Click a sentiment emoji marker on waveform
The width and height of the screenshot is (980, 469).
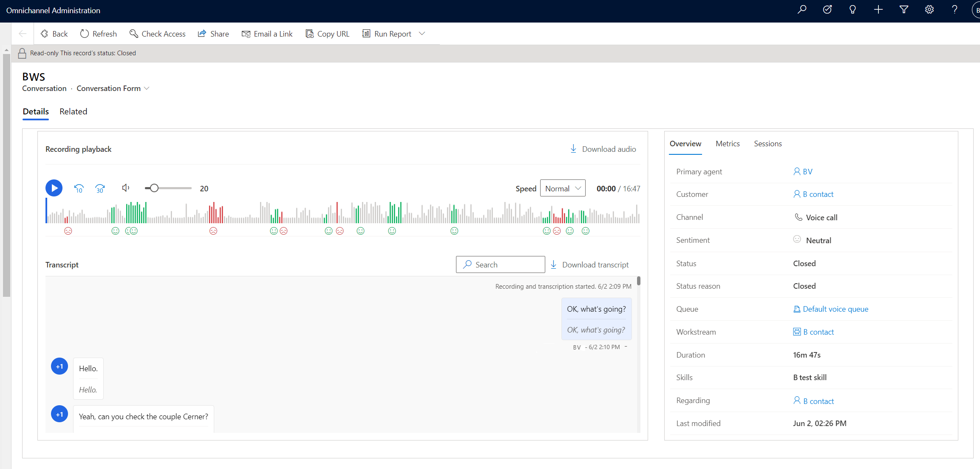click(x=68, y=231)
